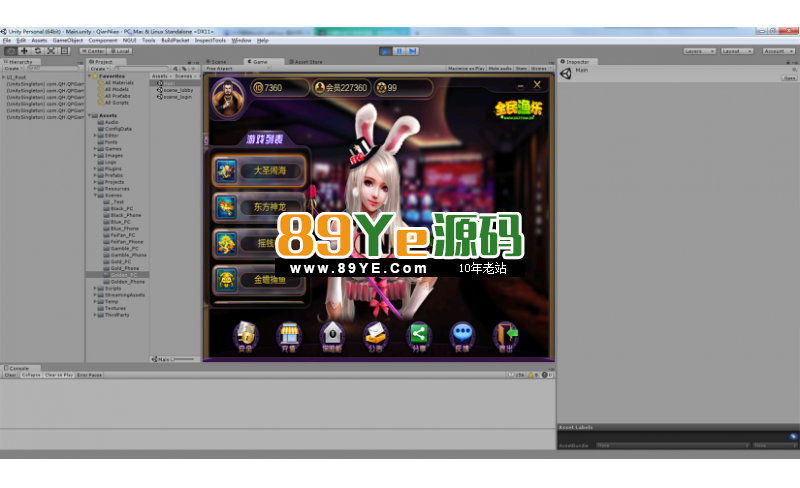Click the Project search field
This screenshot has width=800, height=488.
tap(141, 68)
